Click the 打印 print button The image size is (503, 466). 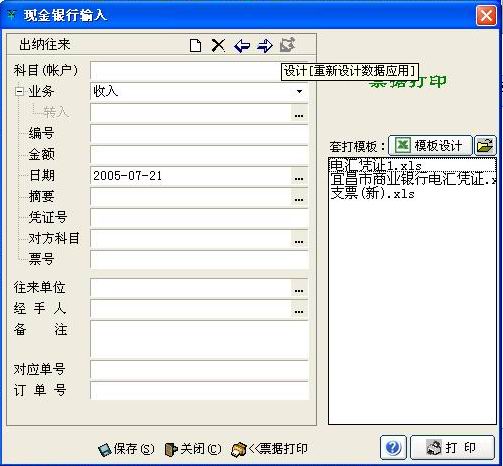point(452,447)
